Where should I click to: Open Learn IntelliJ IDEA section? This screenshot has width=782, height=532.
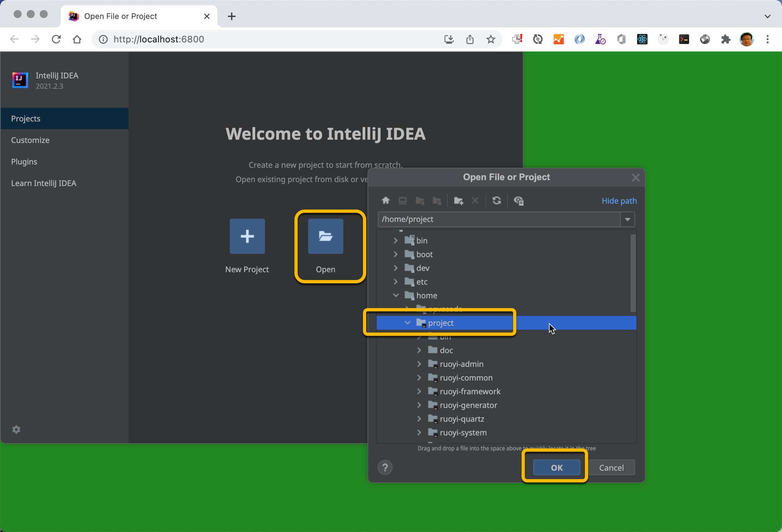[x=65, y=183]
